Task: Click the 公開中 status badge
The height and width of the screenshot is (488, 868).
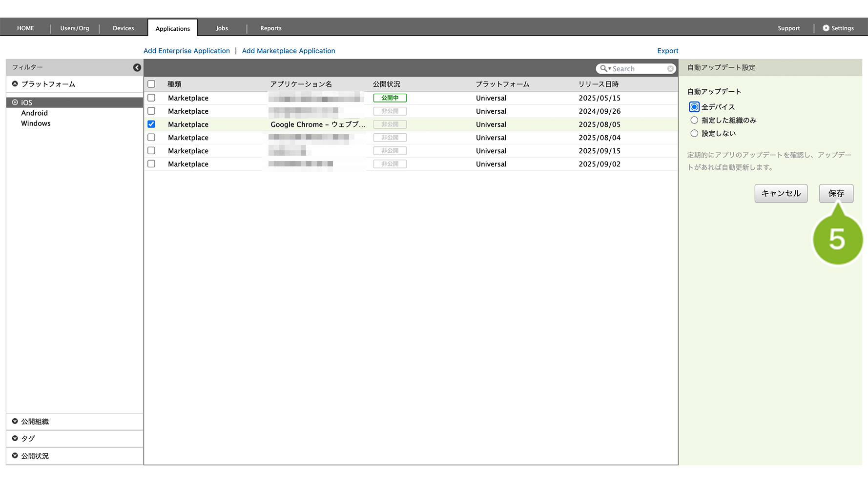Action: 390,98
